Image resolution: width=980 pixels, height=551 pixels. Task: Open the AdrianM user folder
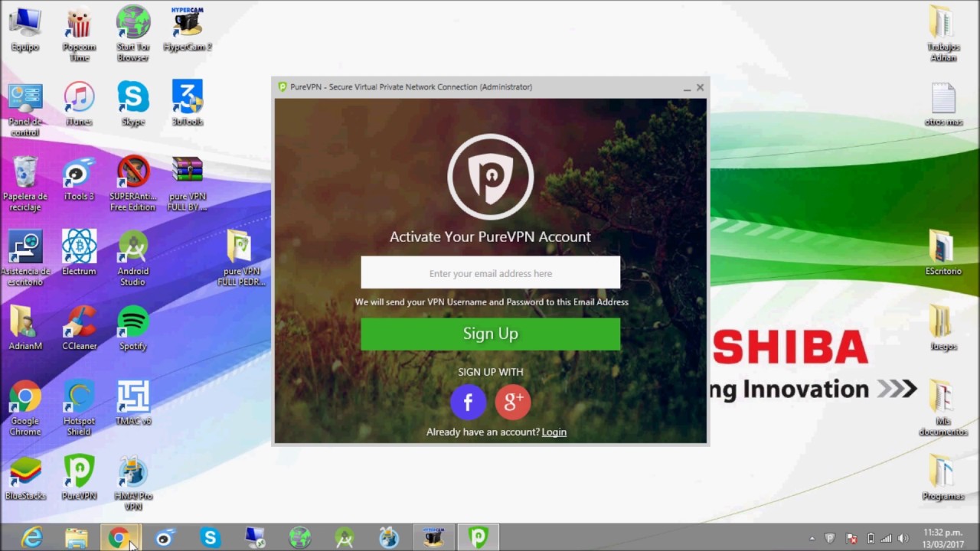coord(25,328)
